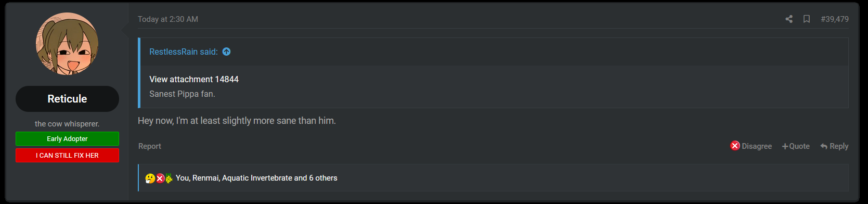
Task: Open Reticule's avatar image
Action: pos(67,44)
